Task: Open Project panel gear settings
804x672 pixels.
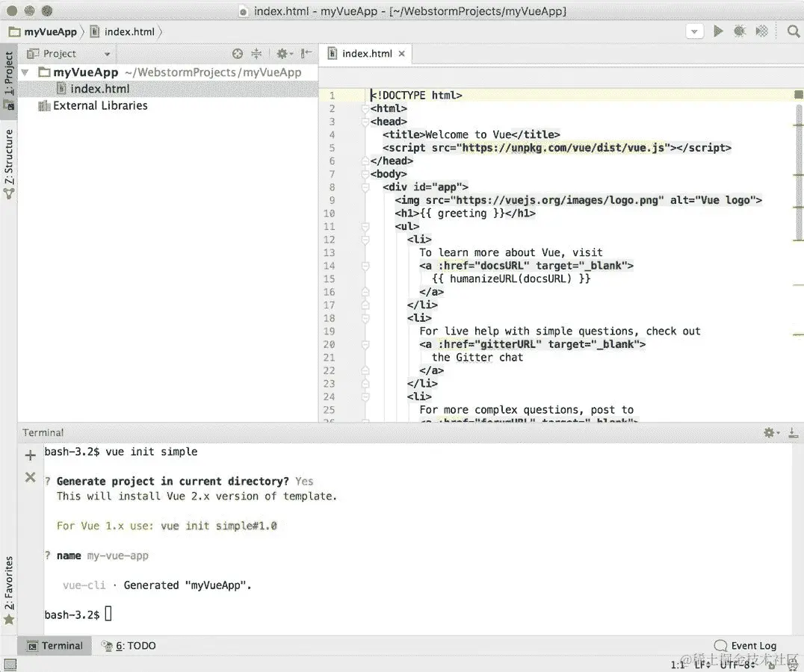Action: (x=284, y=54)
